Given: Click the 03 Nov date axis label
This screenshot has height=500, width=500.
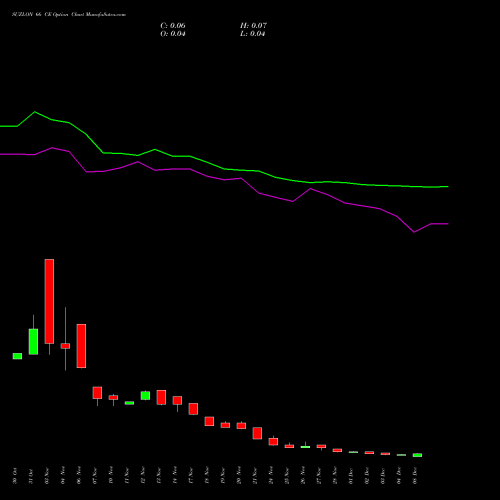Looking at the screenshot, I should pyautogui.click(x=47, y=476).
